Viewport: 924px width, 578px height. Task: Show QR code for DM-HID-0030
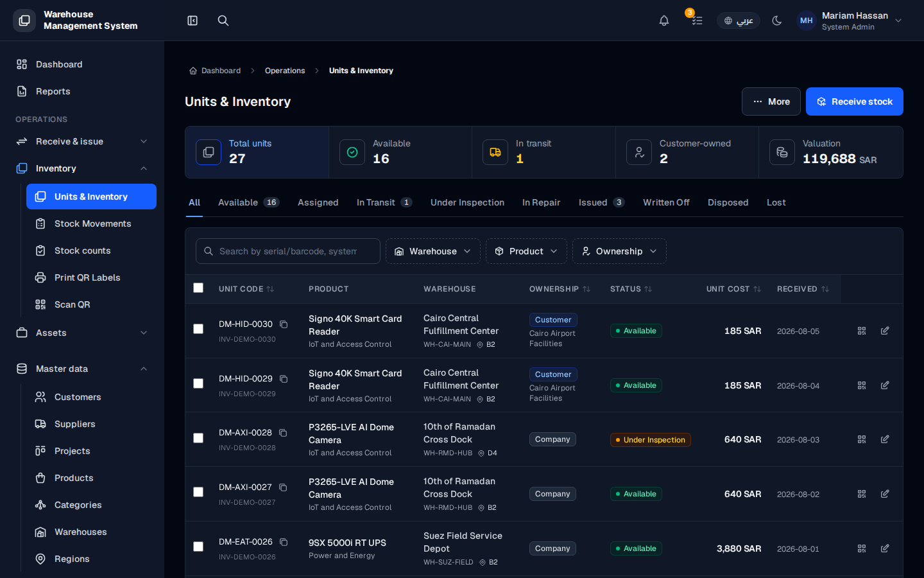tap(862, 331)
